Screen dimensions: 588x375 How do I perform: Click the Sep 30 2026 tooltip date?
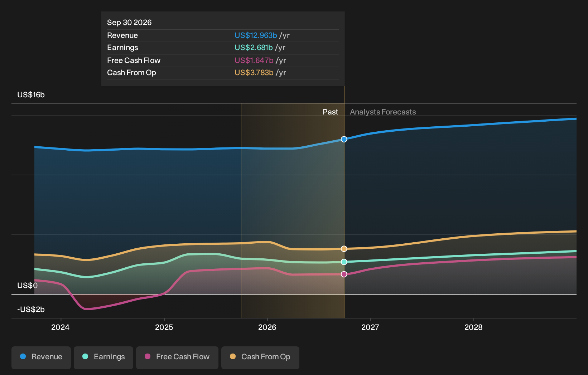pyautogui.click(x=129, y=23)
